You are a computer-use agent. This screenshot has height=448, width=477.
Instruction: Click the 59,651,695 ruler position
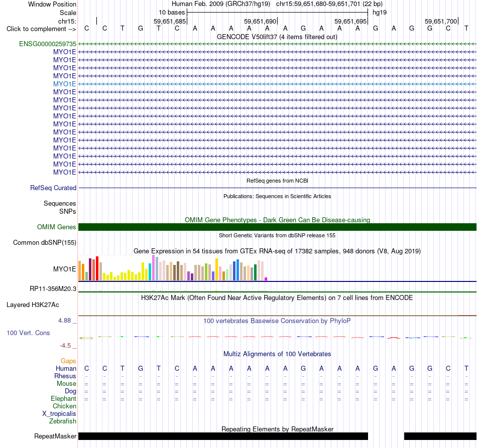pos(350,21)
